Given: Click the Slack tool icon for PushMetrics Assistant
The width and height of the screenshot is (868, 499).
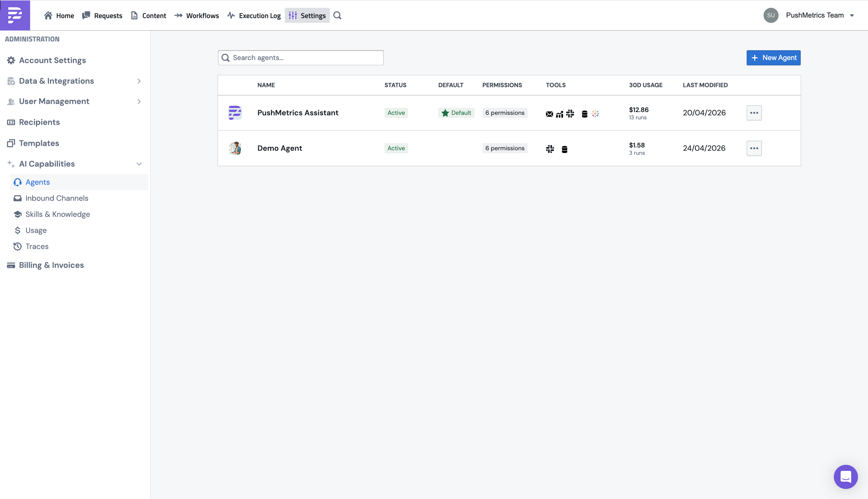Looking at the screenshot, I should click(x=570, y=113).
